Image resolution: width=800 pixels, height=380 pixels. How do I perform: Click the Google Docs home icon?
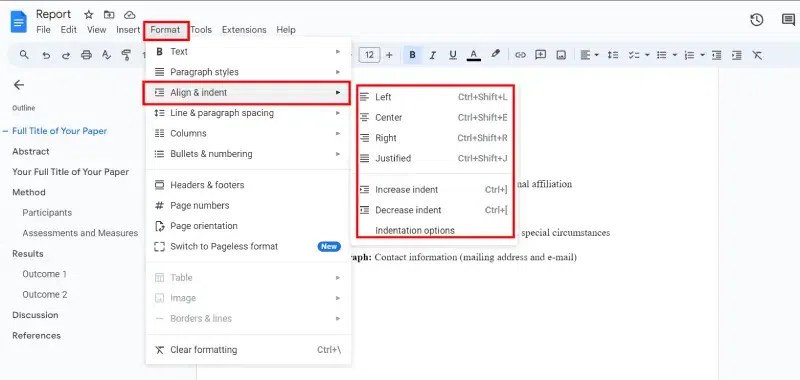click(x=18, y=22)
